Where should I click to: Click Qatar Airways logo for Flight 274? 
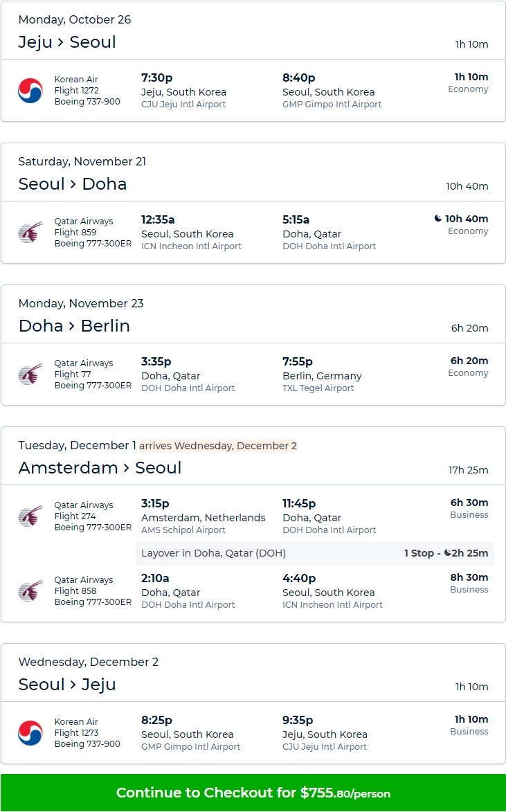(30, 516)
